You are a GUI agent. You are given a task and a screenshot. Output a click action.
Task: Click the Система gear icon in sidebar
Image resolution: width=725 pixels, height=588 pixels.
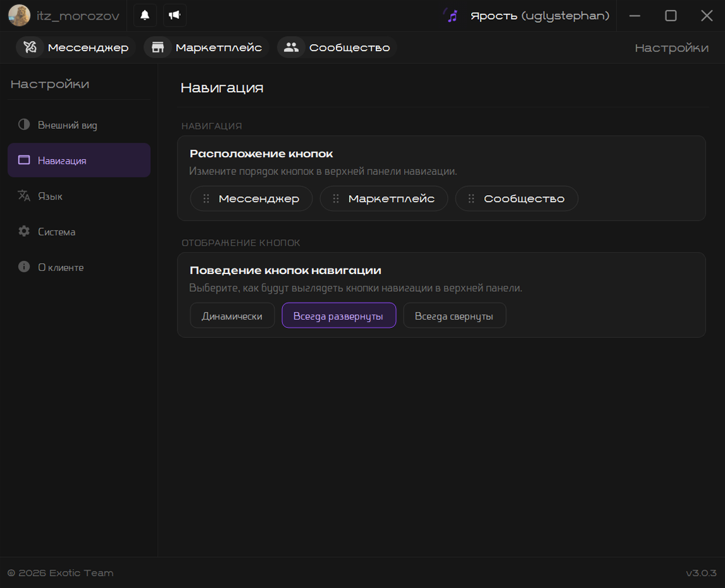24,231
